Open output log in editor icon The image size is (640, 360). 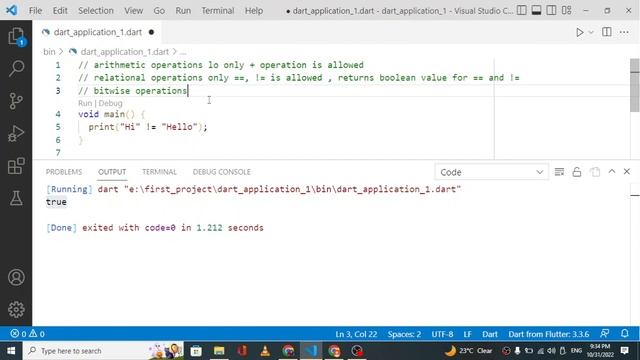tap(595, 172)
